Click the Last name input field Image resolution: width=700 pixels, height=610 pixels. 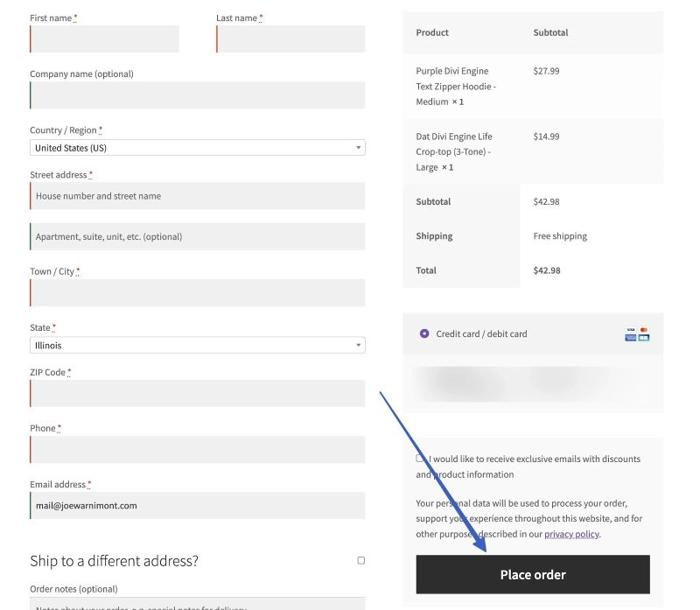pos(290,39)
